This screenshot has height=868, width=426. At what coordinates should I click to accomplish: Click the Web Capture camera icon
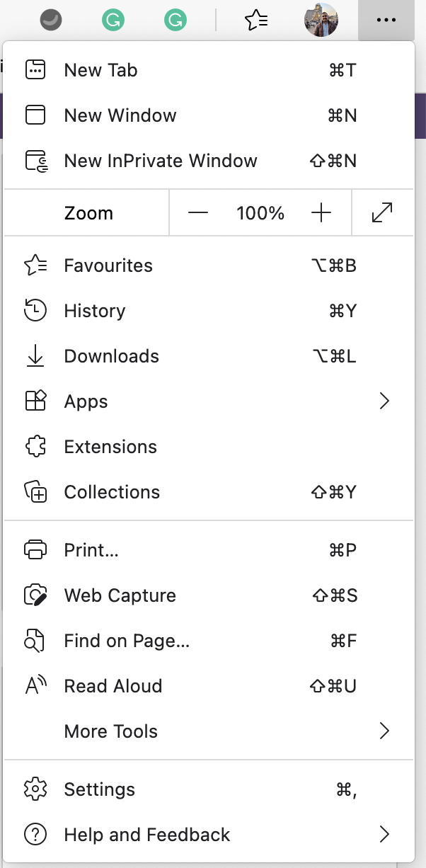click(x=35, y=595)
